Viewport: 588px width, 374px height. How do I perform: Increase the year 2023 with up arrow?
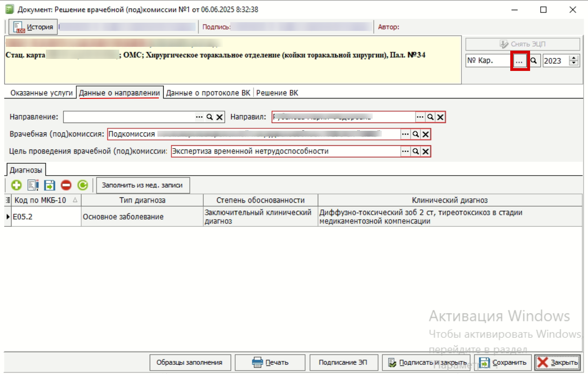574,58
